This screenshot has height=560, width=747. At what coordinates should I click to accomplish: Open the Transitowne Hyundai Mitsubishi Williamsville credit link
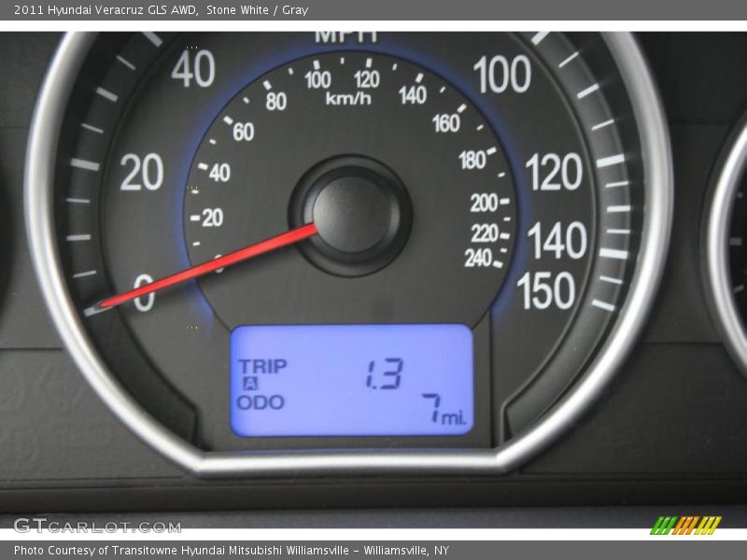click(233, 549)
